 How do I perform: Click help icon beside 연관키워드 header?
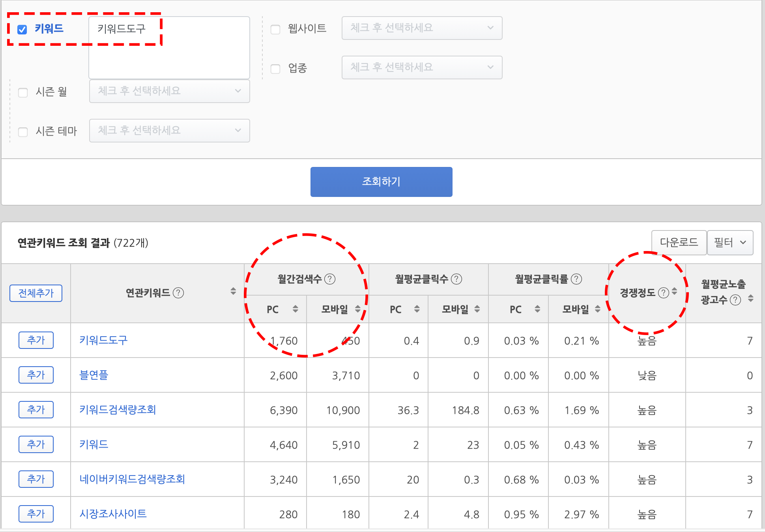coord(178,293)
